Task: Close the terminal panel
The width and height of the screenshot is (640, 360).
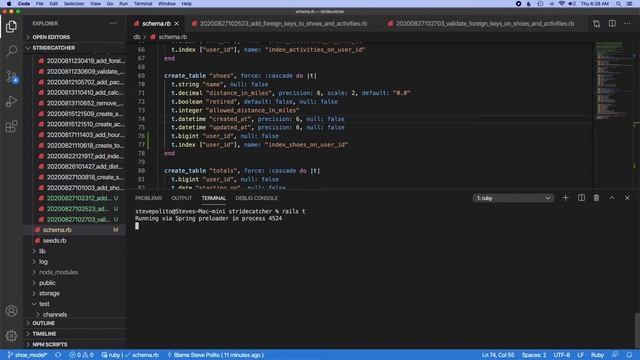Action: click(x=627, y=198)
